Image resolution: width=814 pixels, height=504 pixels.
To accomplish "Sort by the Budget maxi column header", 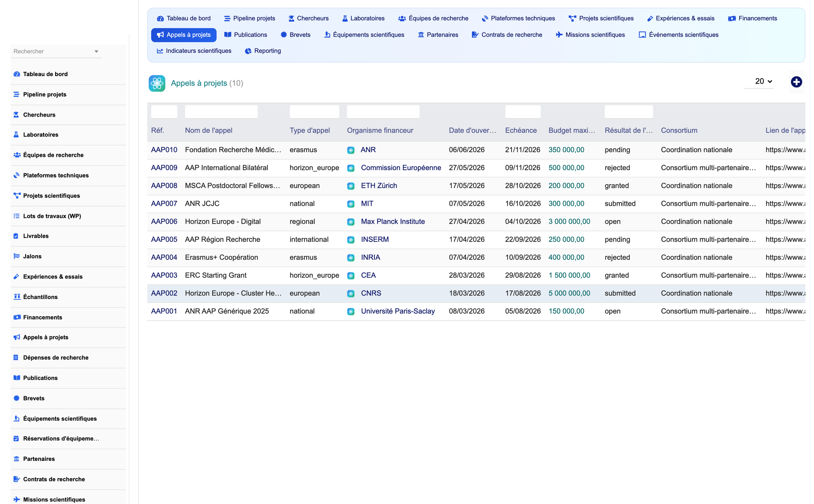I will tap(571, 130).
